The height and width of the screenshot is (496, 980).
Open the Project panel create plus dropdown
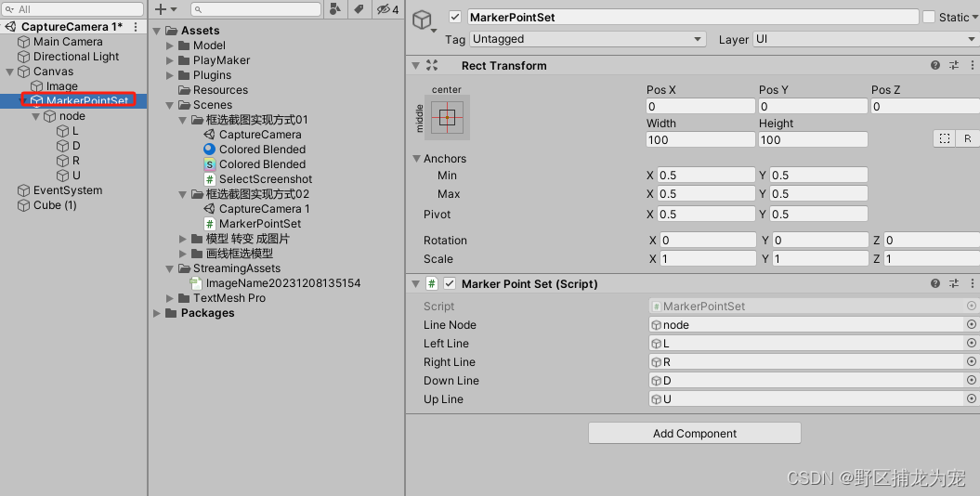(x=165, y=9)
